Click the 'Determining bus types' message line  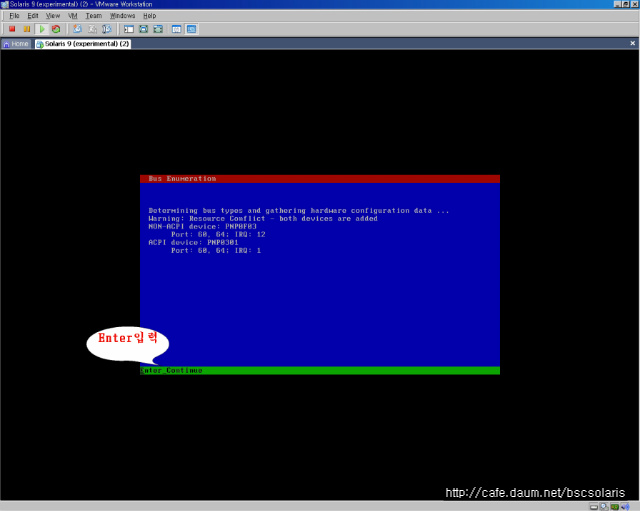(298, 211)
